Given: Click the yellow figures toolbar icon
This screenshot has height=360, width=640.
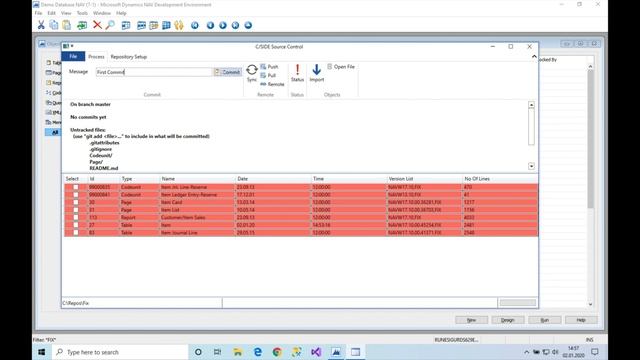Looking at the screenshot, I should click(x=179, y=25).
